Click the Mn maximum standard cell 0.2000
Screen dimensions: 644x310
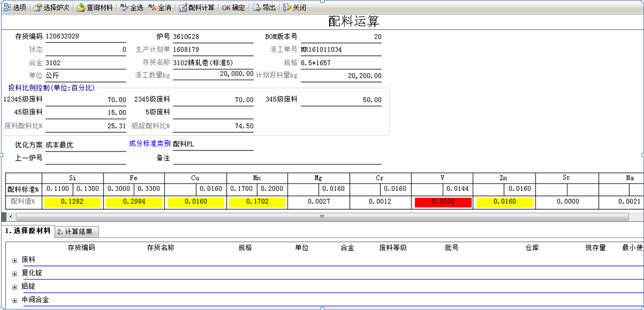pyautogui.click(x=272, y=189)
